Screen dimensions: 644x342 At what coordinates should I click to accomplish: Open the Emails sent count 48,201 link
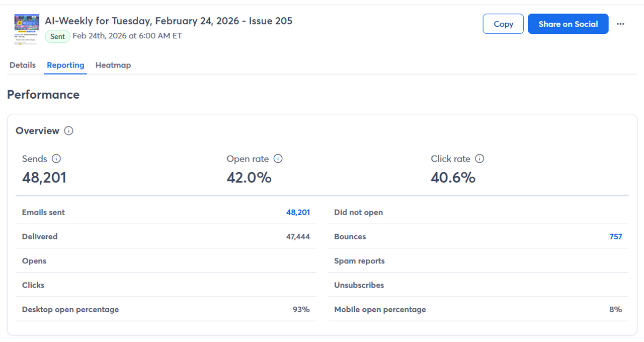[298, 213]
